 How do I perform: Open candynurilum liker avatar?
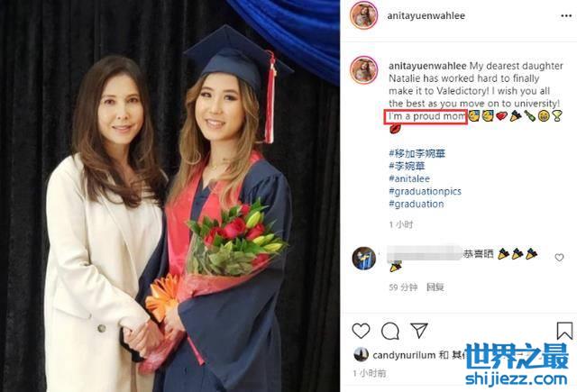tap(361, 355)
